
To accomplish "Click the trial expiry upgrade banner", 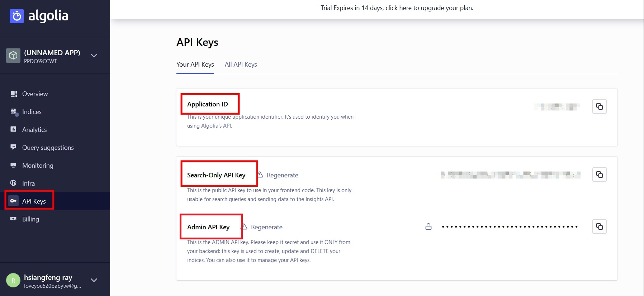I will (397, 8).
